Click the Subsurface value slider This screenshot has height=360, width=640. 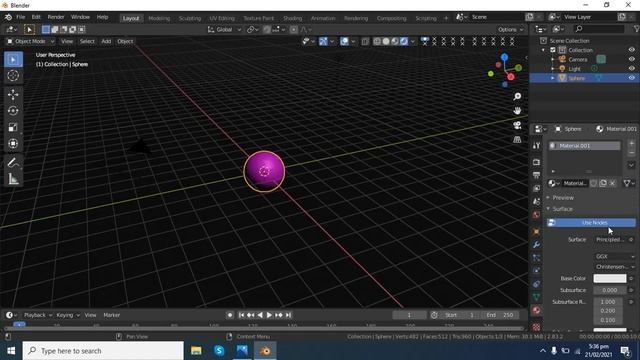610,290
